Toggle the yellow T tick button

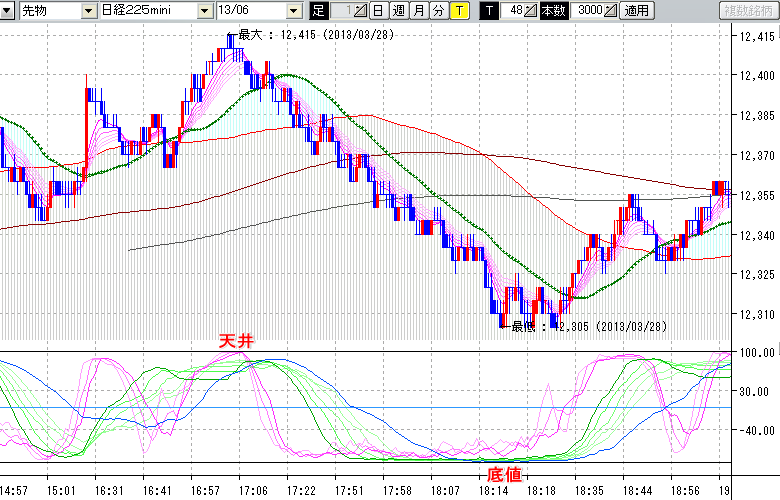pyautogui.click(x=458, y=11)
